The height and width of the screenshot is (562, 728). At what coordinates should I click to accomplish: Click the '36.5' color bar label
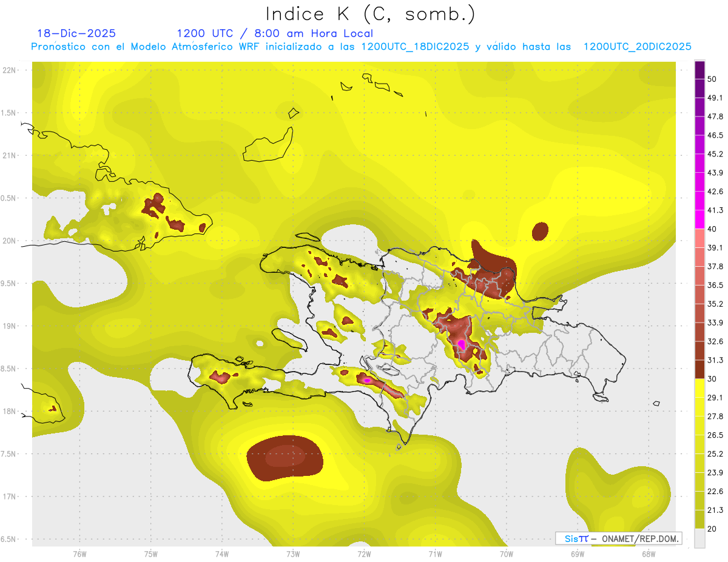pos(715,285)
